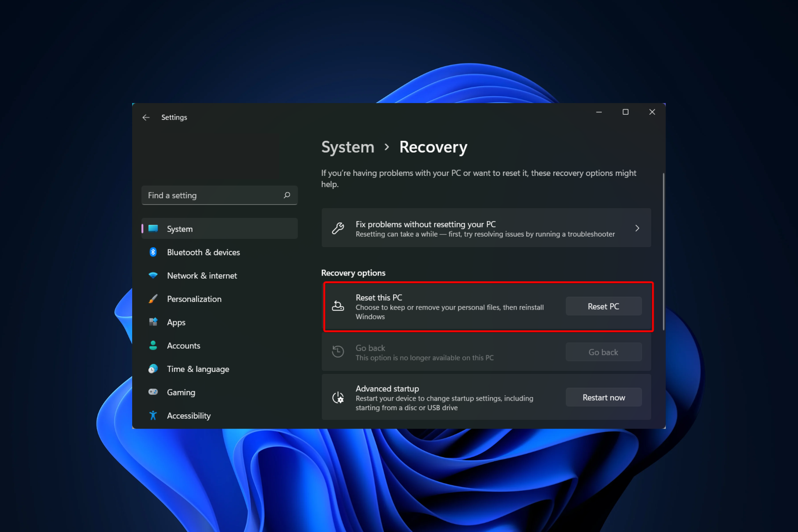The image size is (798, 532).
Task: Click the search magnifier icon
Action: 287,195
